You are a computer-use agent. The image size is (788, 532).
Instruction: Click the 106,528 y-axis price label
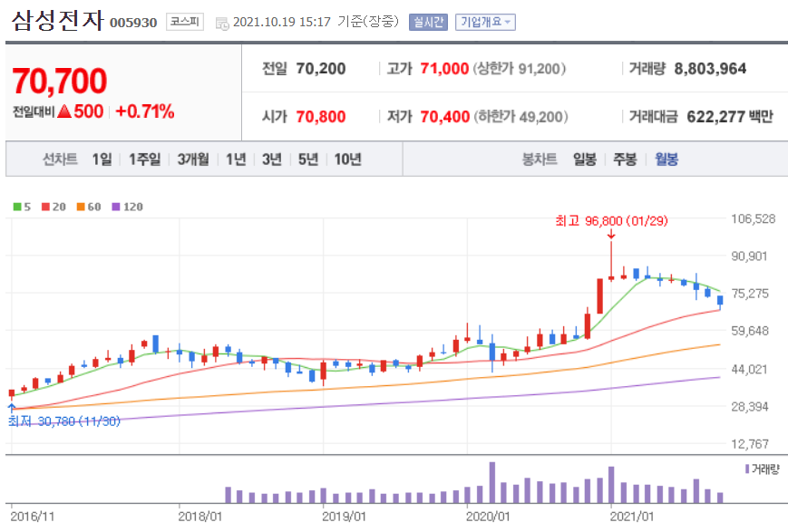click(754, 219)
